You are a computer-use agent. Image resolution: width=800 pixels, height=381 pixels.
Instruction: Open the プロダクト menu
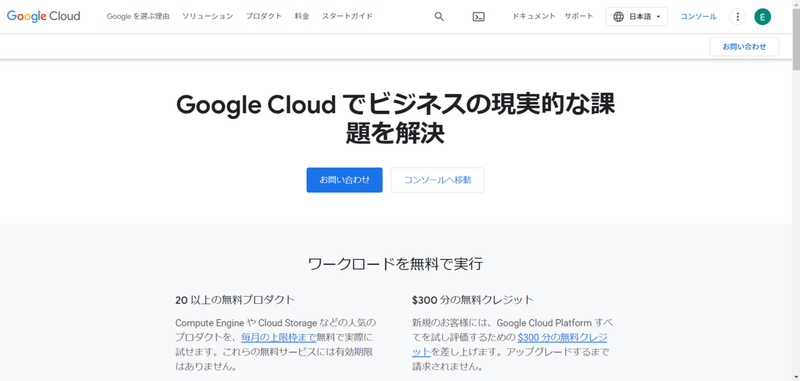pos(264,16)
